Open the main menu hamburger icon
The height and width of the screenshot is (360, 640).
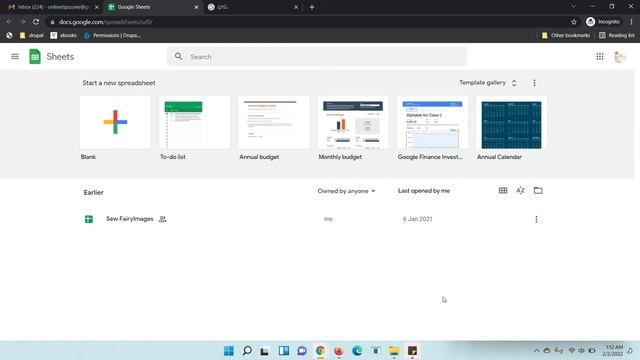(x=15, y=56)
